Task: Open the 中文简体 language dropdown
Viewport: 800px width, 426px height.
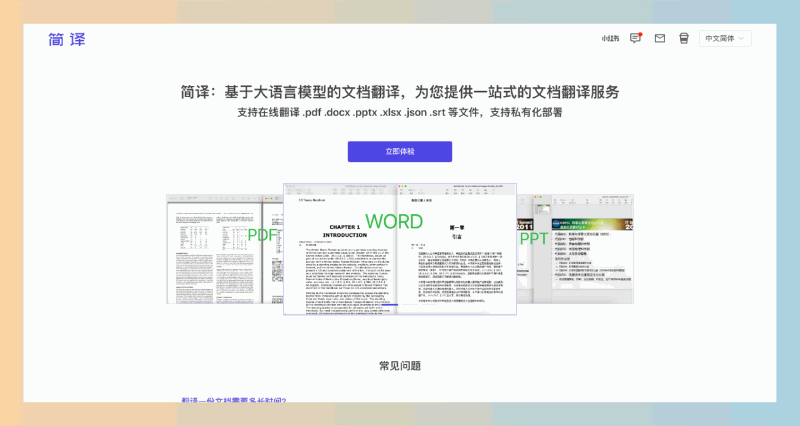Action: pos(725,38)
